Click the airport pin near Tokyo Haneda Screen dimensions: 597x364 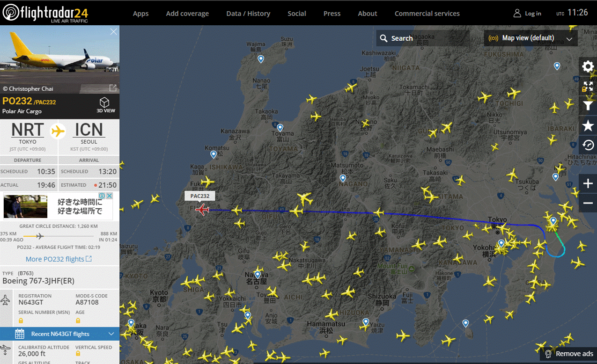[x=501, y=243]
